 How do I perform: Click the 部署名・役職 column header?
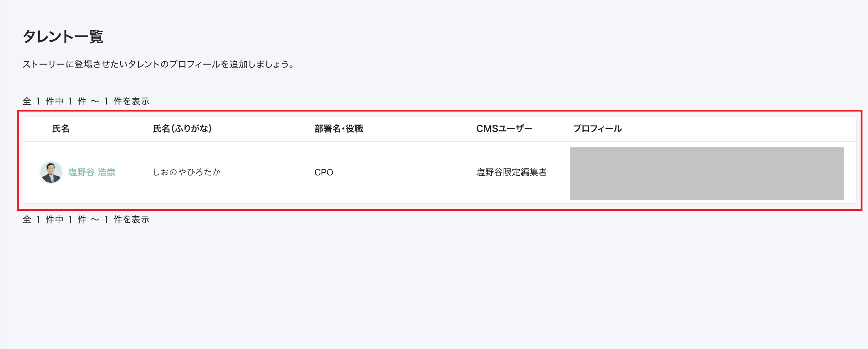[x=339, y=129]
